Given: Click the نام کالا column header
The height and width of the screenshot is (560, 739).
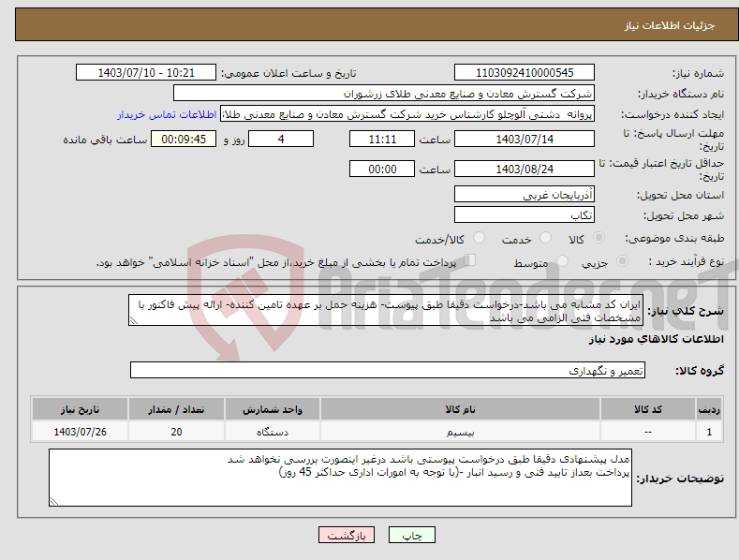Looking at the screenshot, I should [x=460, y=409].
